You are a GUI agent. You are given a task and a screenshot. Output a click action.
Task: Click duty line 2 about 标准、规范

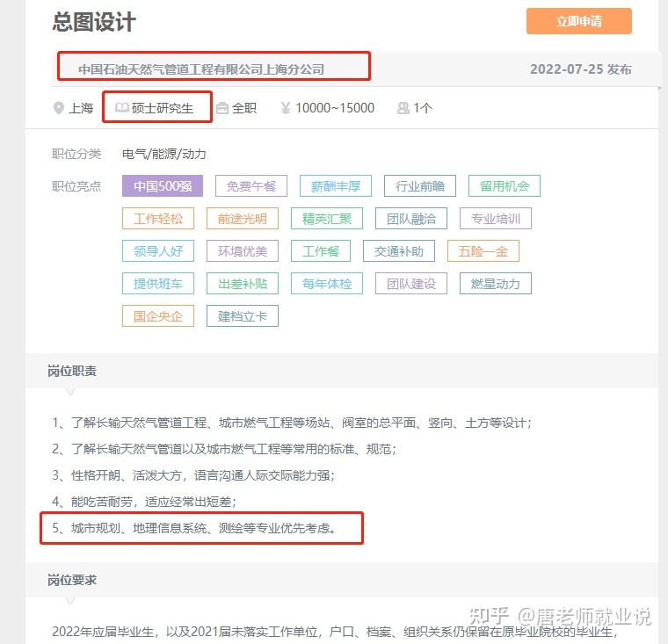point(224,449)
